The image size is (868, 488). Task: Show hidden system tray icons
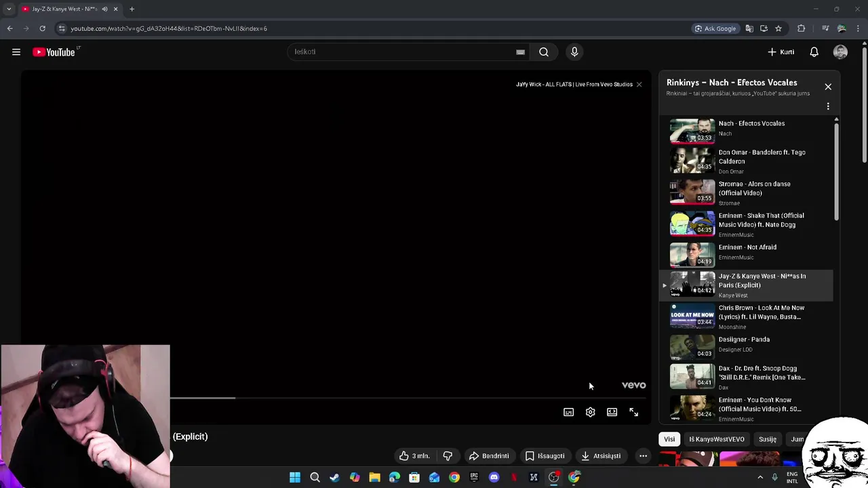(x=759, y=477)
